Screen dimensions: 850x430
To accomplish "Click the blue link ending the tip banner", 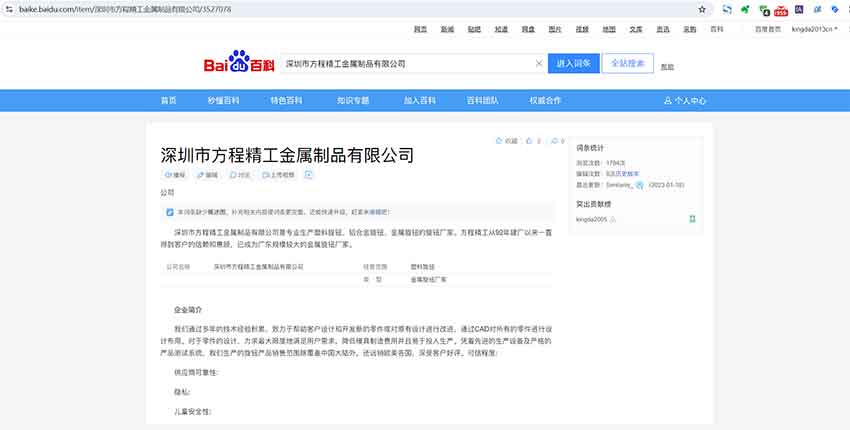I will tap(378, 212).
